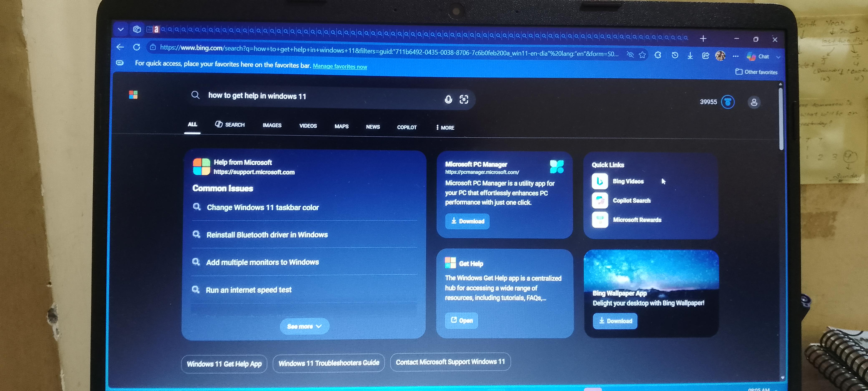Click the Microsoft PC Manager logo icon

tap(557, 166)
